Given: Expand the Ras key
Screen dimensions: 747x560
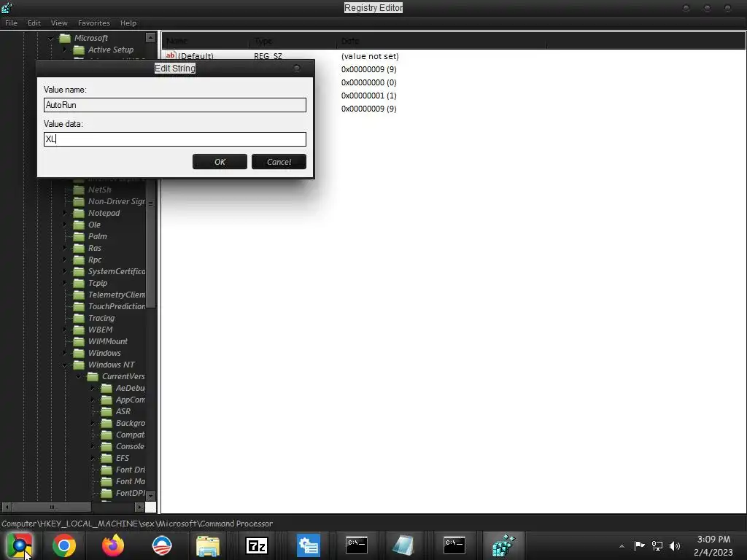Looking at the screenshot, I should click(x=65, y=248).
